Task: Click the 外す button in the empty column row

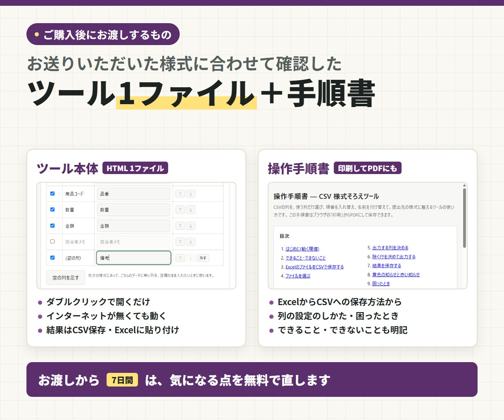Action: pos(203,258)
